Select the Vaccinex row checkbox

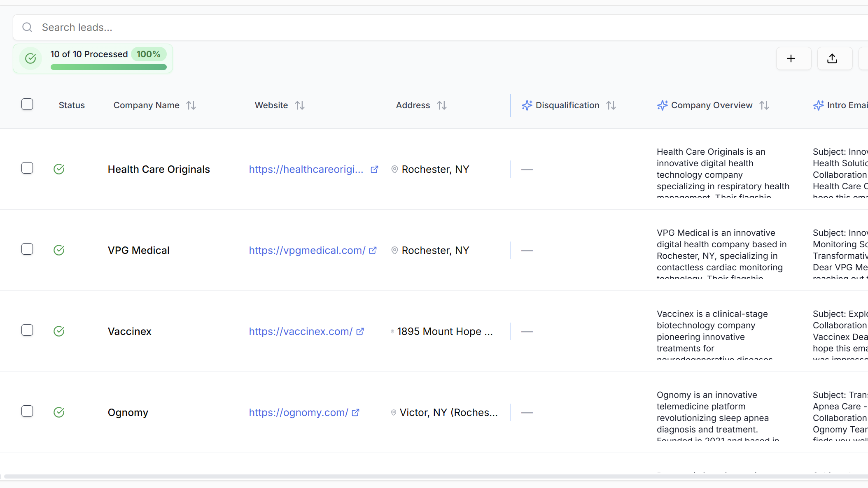(27, 330)
